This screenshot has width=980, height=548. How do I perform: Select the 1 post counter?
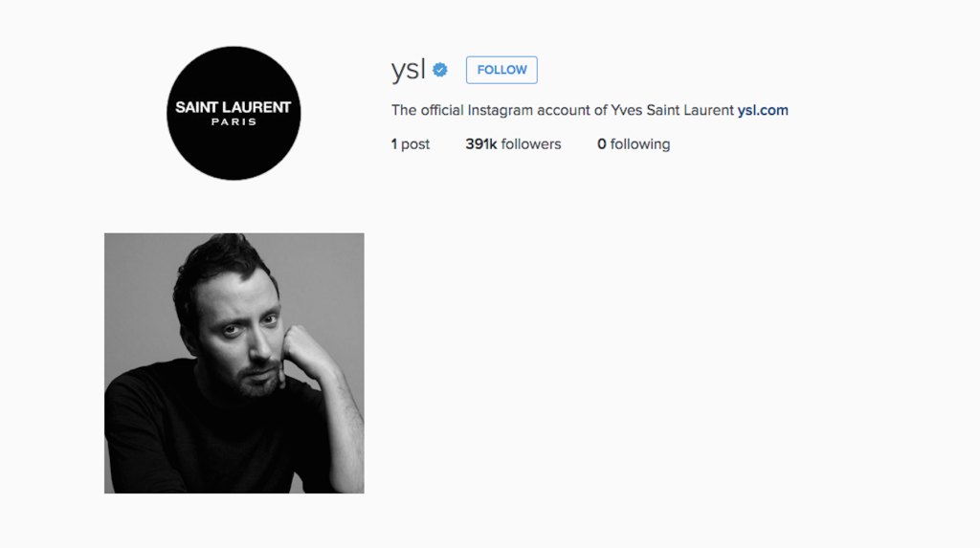point(410,144)
